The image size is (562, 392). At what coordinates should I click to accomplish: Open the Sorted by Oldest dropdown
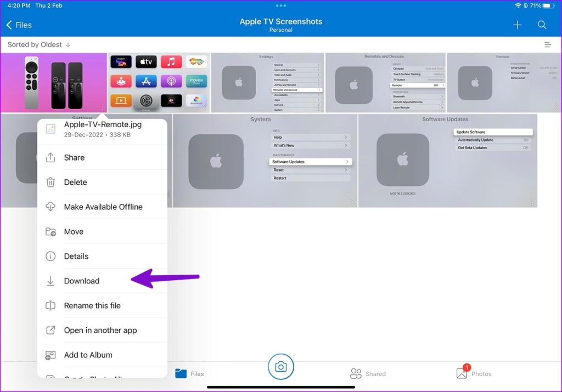38,44
